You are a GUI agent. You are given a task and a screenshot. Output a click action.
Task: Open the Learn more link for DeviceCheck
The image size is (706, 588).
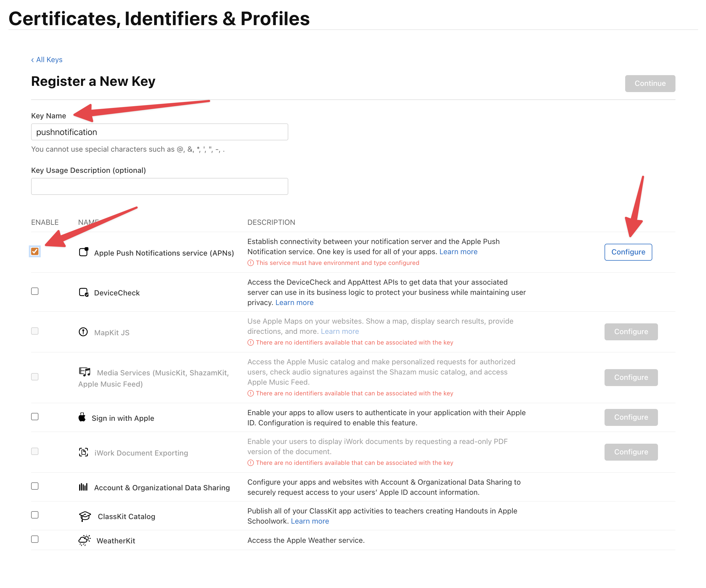click(294, 302)
